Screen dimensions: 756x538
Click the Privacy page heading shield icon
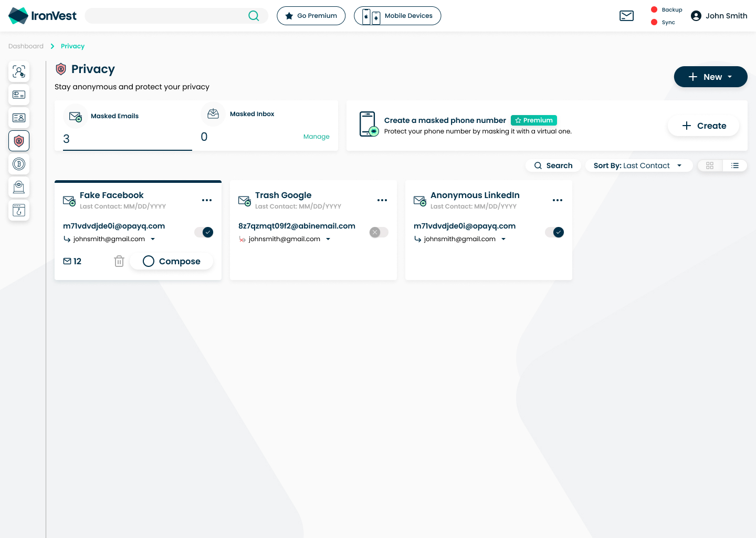tap(61, 69)
